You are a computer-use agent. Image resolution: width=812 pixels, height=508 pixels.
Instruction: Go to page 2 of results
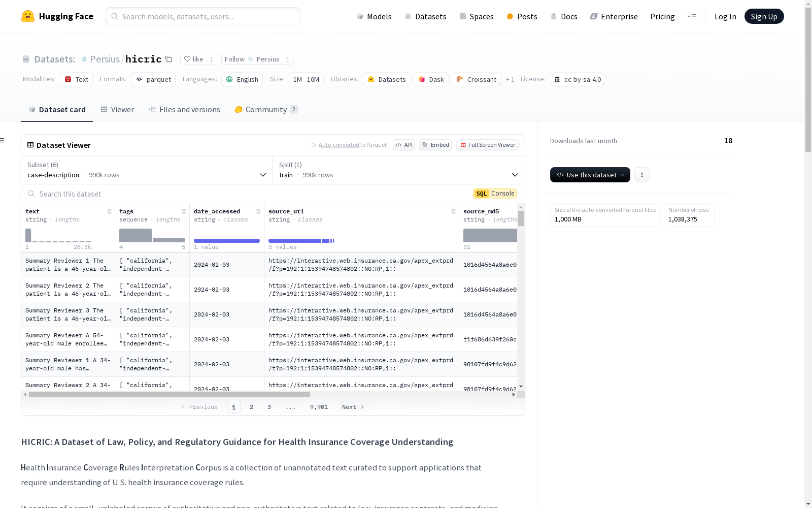point(251,407)
